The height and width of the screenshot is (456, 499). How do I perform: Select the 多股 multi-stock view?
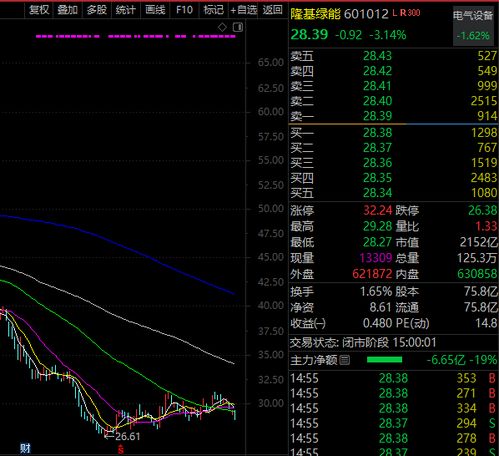click(97, 10)
